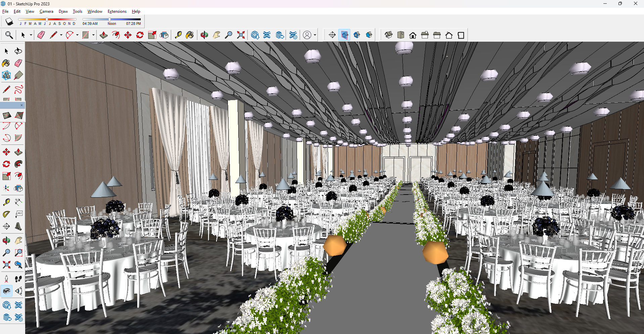Viewport: 644px width, 334px height.
Task: Open the Draw menu
Action: [63, 11]
